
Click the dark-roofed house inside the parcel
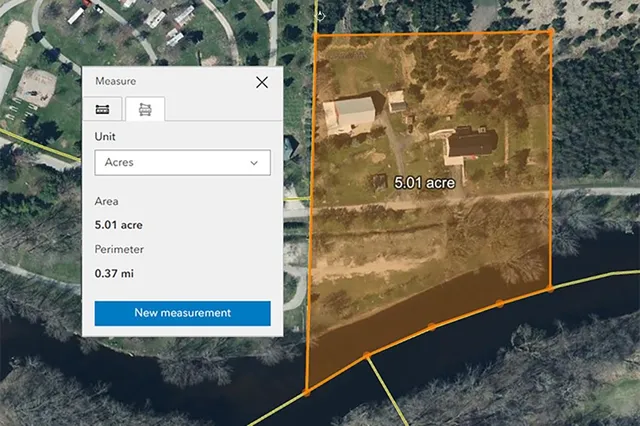click(x=470, y=145)
